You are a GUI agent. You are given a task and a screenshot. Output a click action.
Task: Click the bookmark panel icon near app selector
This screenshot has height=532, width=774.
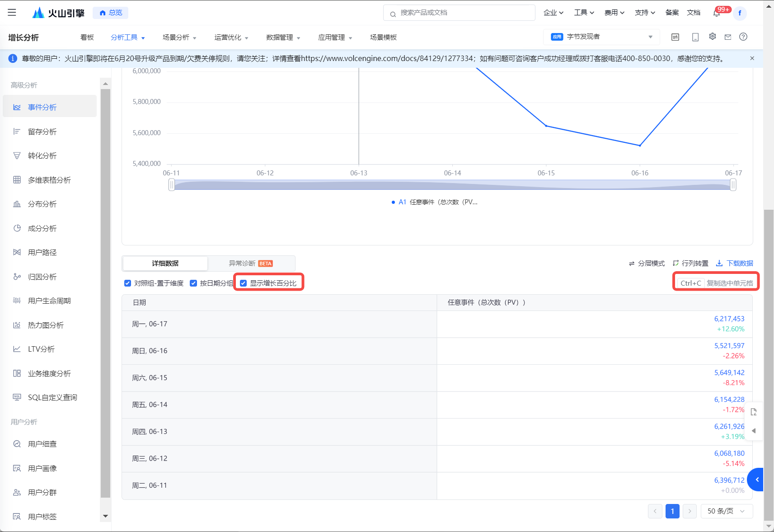pos(675,37)
